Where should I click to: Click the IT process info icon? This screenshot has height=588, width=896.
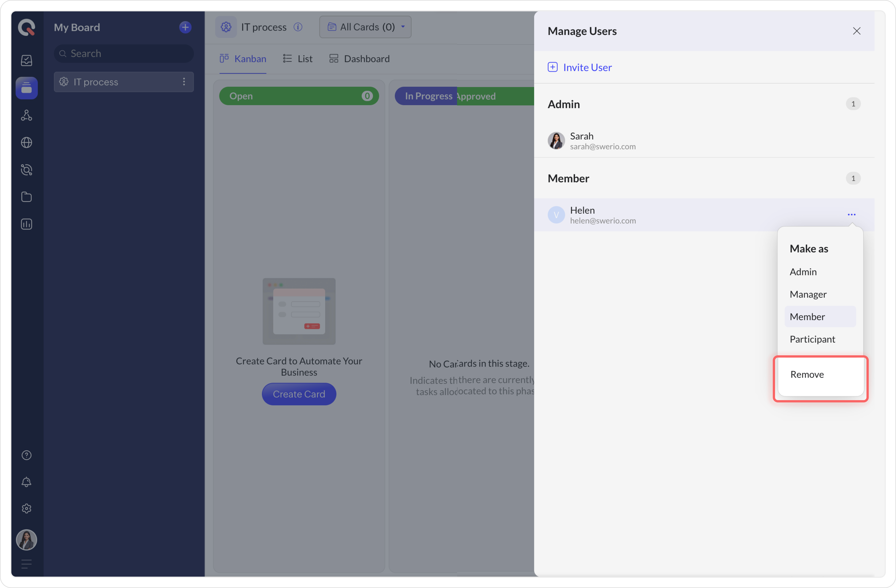coord(298,27)
